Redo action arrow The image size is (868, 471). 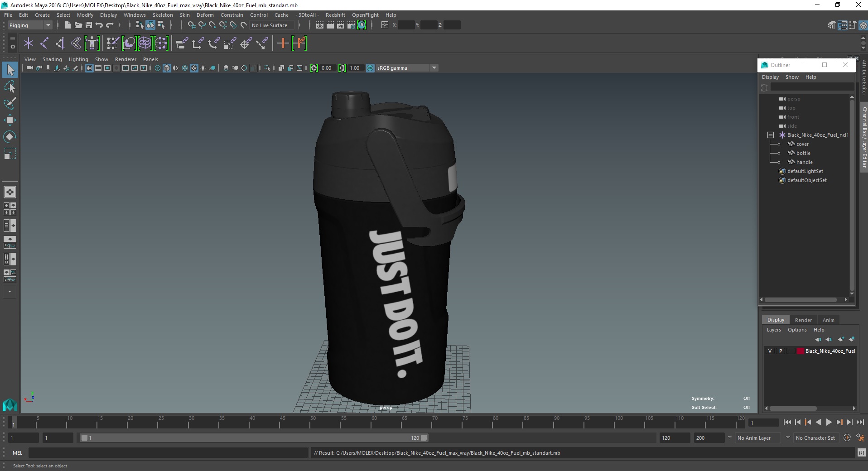coord(110,25)
